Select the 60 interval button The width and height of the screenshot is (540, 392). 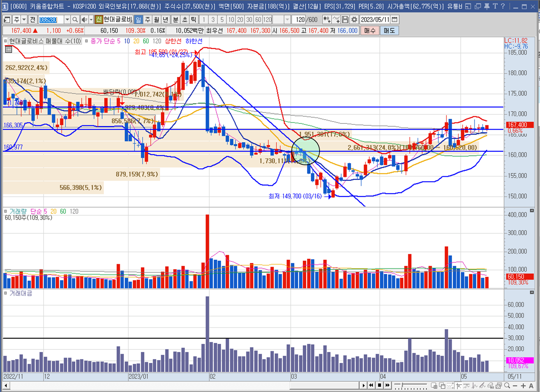[x=258, y=20]
